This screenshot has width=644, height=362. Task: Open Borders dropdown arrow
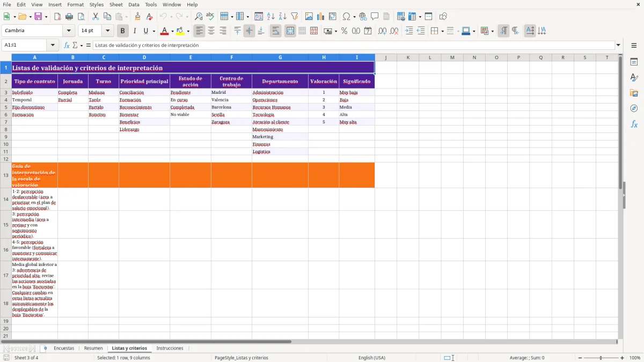[442, 31]
